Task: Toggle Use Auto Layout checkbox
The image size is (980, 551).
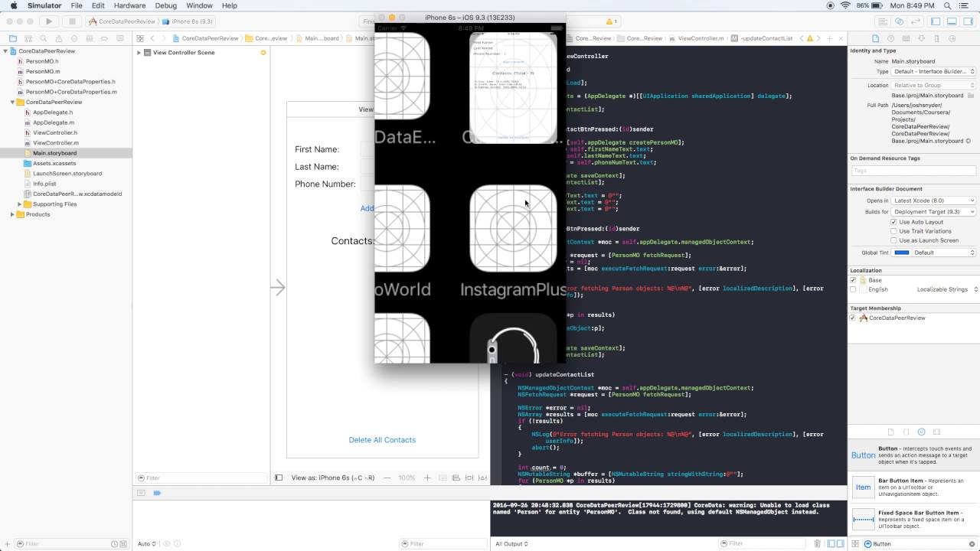Action: [x=893, y=222]
